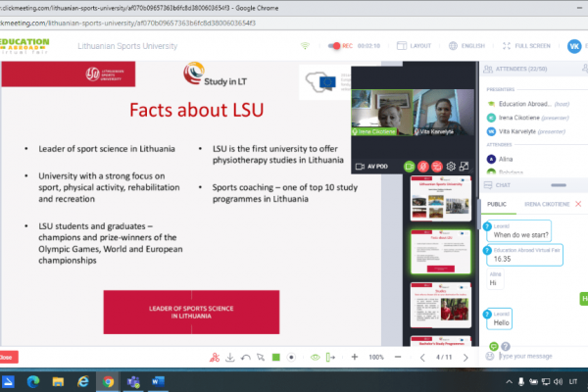This screenshot has height=392, width=588.
Task: Select the pen thickness dot tool
Action: click(x=291, y=358)
